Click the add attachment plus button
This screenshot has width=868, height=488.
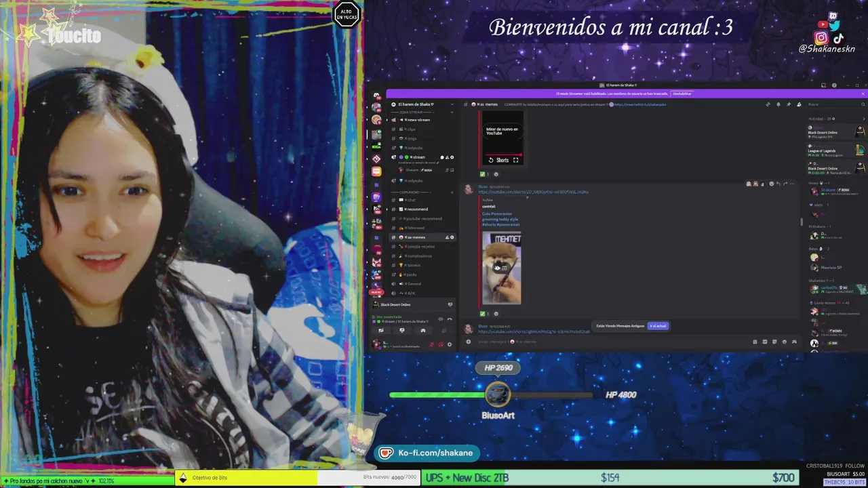(469, 342)
